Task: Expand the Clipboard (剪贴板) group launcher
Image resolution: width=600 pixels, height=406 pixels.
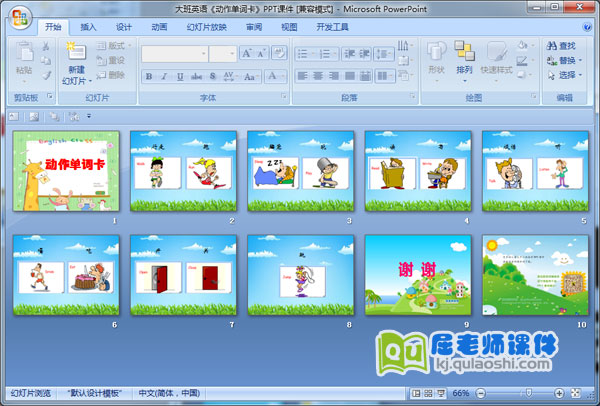Action: pos(50,98)
